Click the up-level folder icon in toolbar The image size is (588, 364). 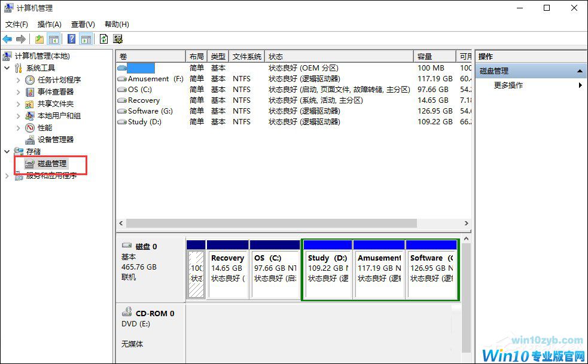pyautogui.click(x=39, y=38)
